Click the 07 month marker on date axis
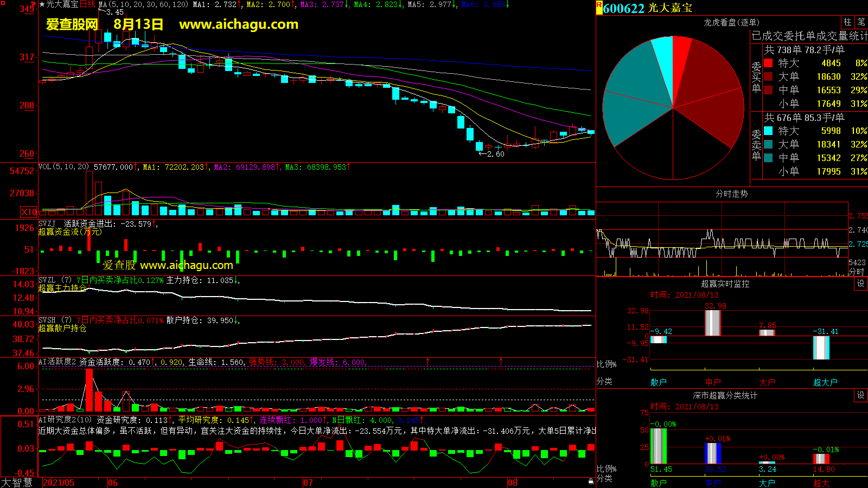The height and width of the screenshot is (488, 868). 308,483
